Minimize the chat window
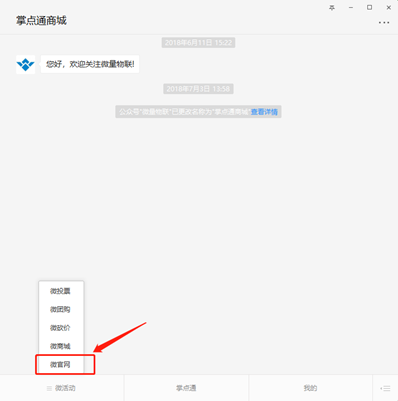 [351, 7]
